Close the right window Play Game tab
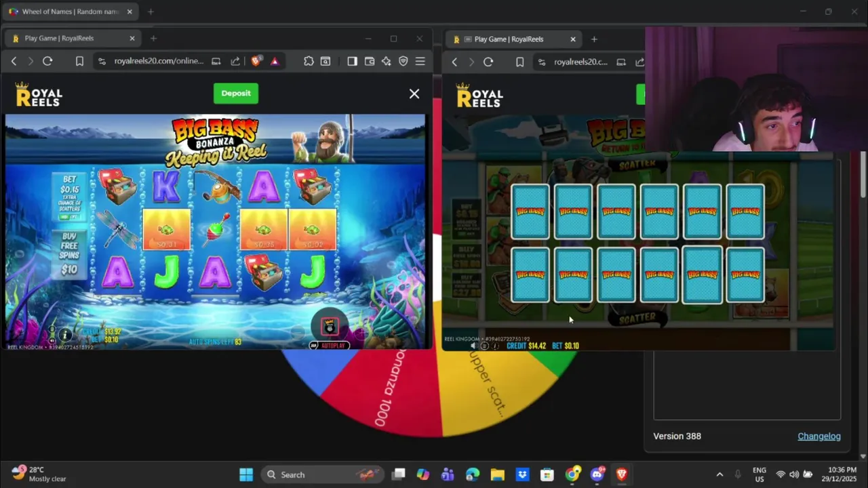The height and width of the screenshot is (488, 868). (573, 39)
